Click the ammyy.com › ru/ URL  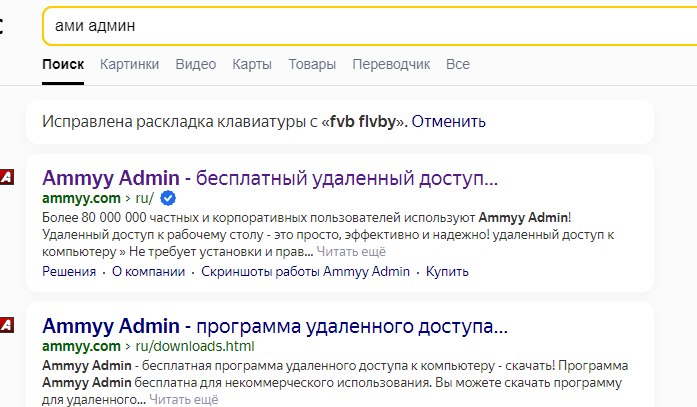98,198
